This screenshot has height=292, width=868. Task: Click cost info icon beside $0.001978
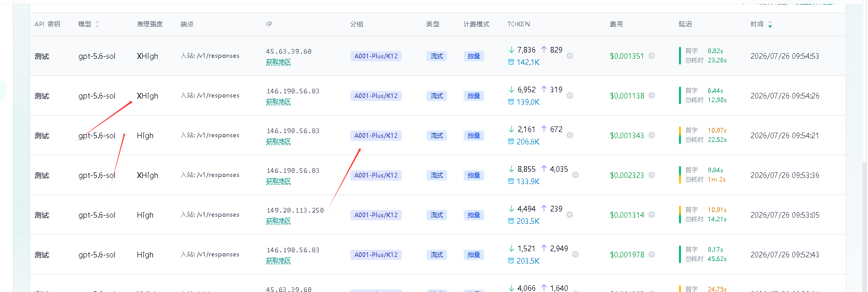(652, 254)
